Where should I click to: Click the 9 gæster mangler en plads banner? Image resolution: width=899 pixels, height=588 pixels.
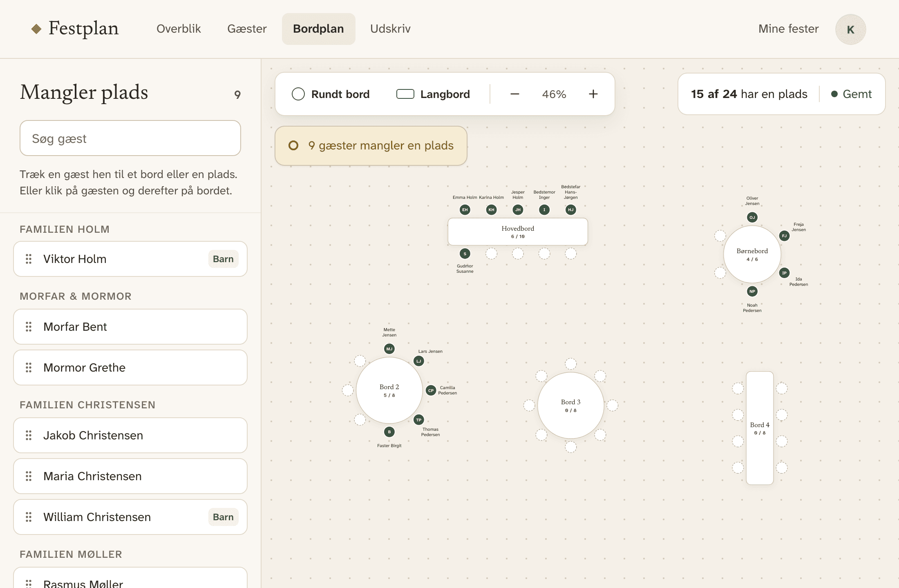coord(371,146)
